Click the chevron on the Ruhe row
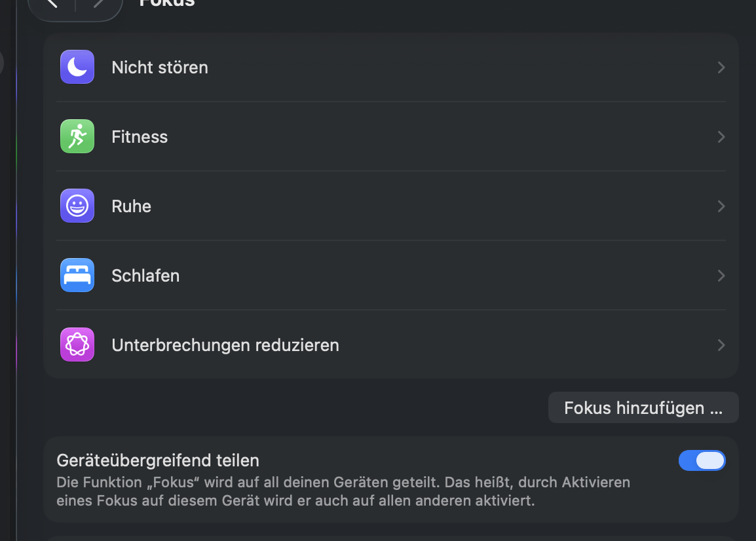 721,206
